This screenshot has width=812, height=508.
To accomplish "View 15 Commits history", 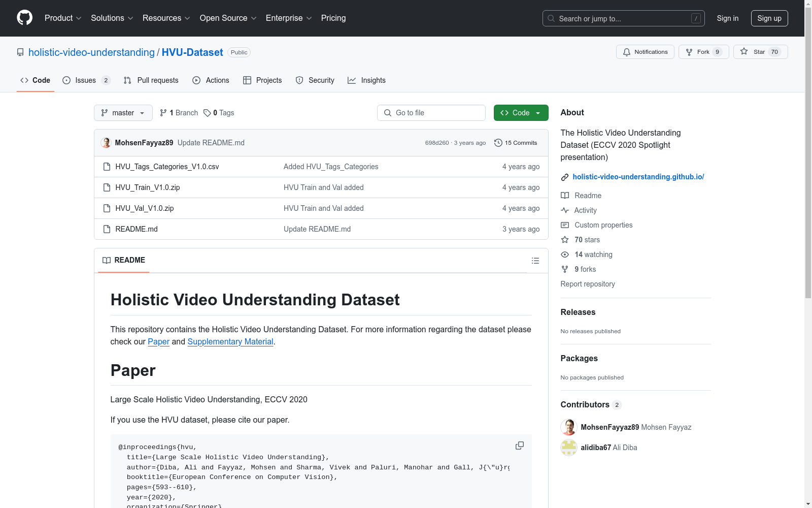I will pyautogui.click(x=516, y=143).
